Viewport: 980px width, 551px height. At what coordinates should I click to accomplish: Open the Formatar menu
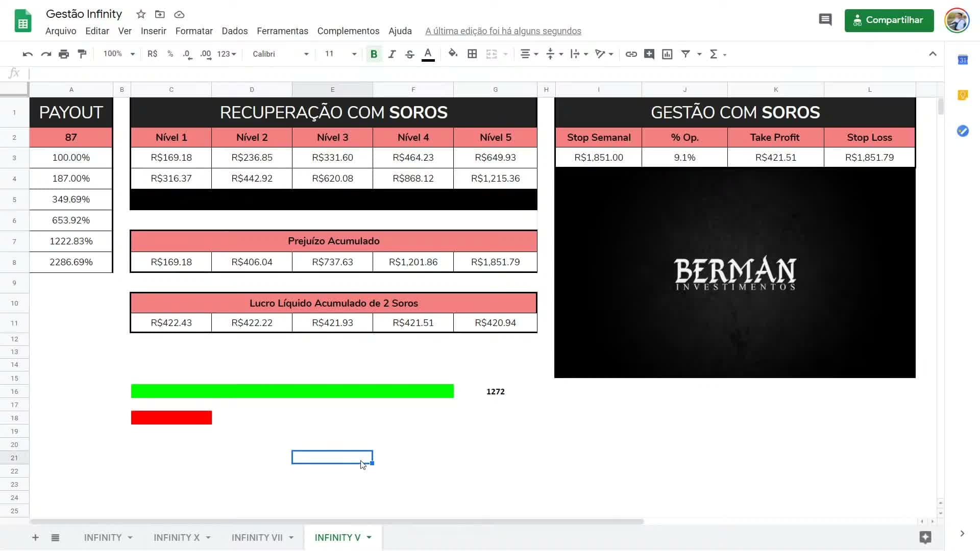pyautogui.click(x=194, y=31)
